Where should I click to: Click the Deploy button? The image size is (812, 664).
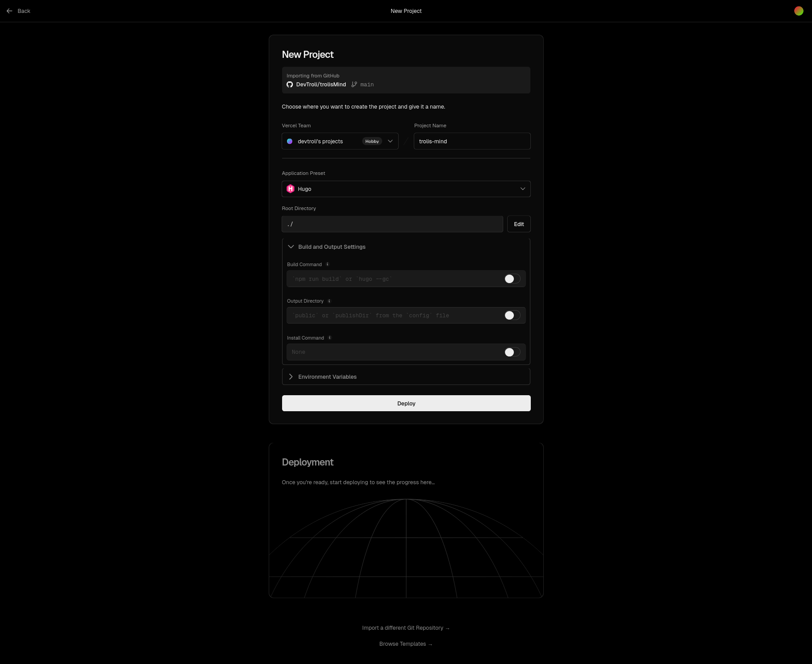coord(406,403)
